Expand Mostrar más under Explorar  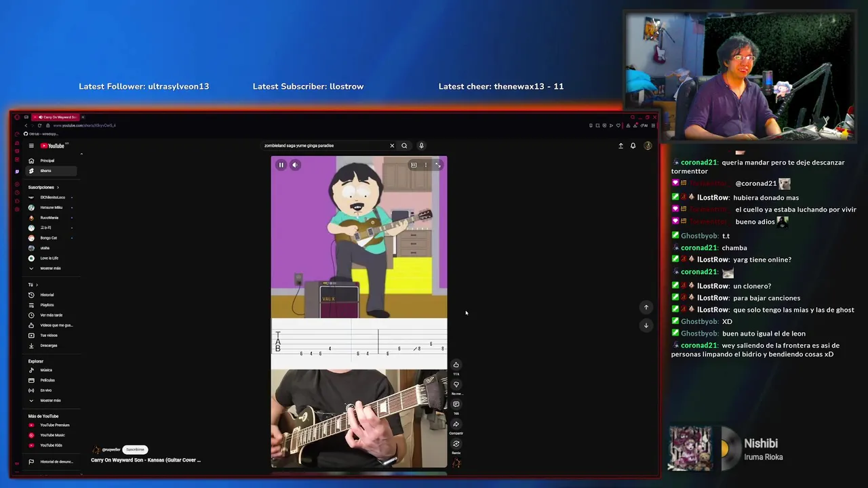tap(51, 401)
